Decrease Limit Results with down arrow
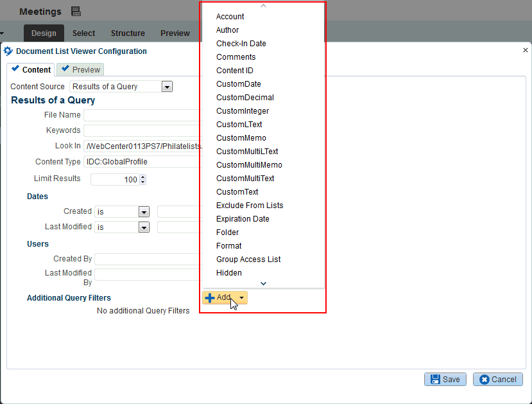Image resolution: width=532 pixels, height=404 pixels. (143, 182)
